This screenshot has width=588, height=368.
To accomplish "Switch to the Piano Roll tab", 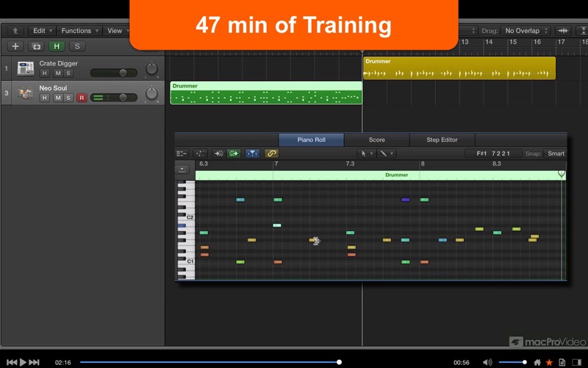I will pos(311,140).
